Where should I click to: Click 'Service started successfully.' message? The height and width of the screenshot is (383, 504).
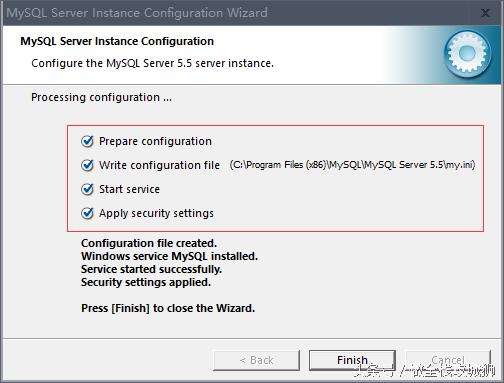point(151,269)
